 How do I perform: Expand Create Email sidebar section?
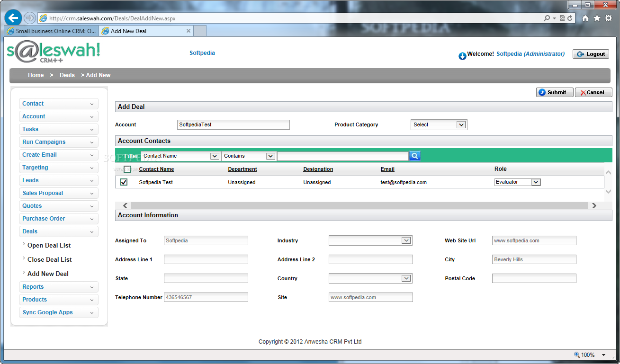tap(59, 155)
